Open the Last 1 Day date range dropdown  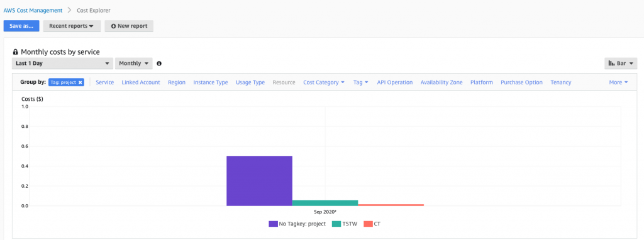[62, 64]
